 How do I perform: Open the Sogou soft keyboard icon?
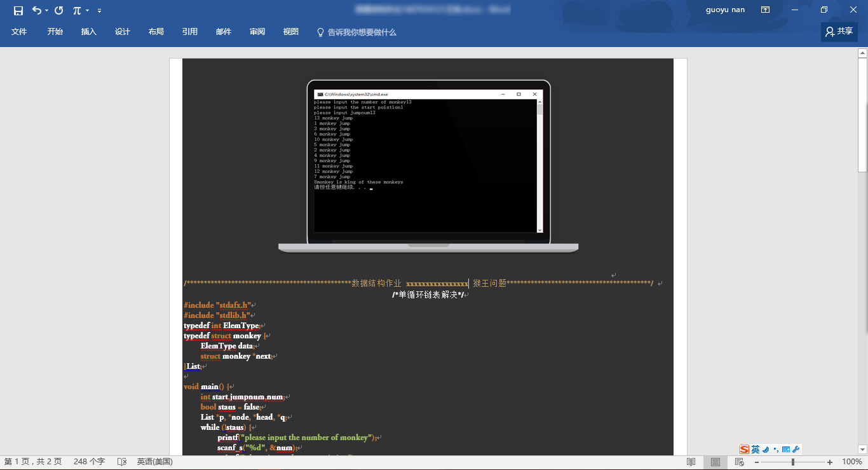click(786, 449)
